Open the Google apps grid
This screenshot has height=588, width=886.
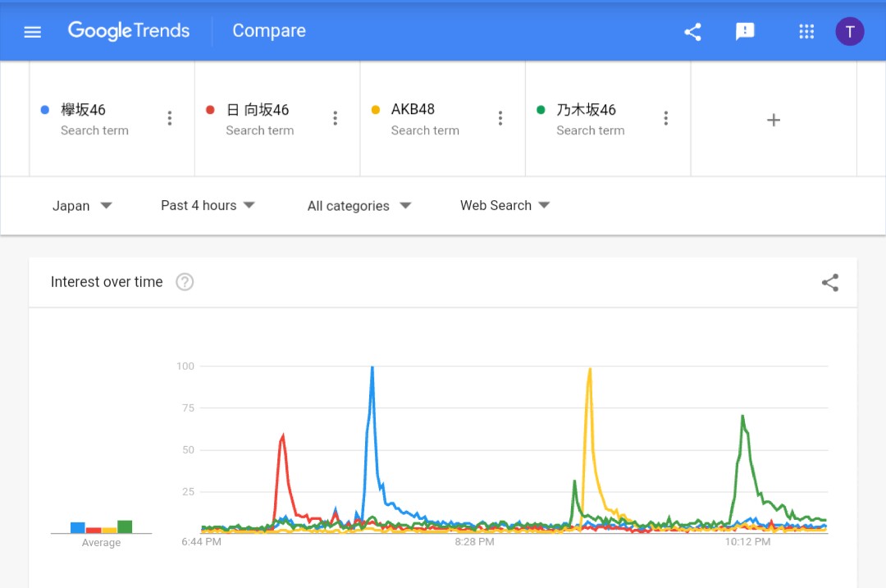coord(806,32)
